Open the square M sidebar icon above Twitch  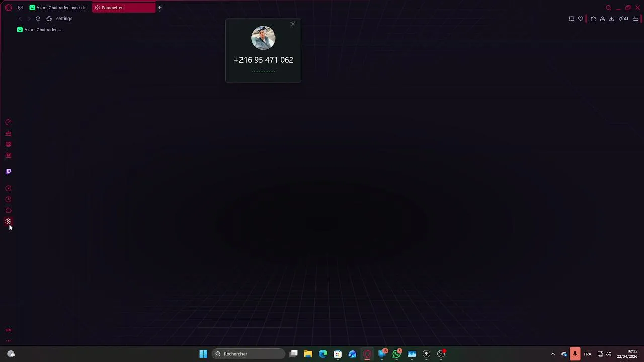8,155
